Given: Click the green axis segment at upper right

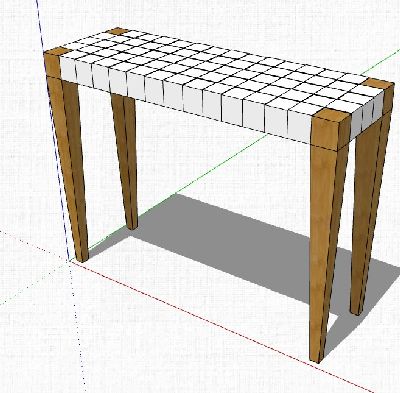Looking at the screenshot, I should tap(380, 62).
